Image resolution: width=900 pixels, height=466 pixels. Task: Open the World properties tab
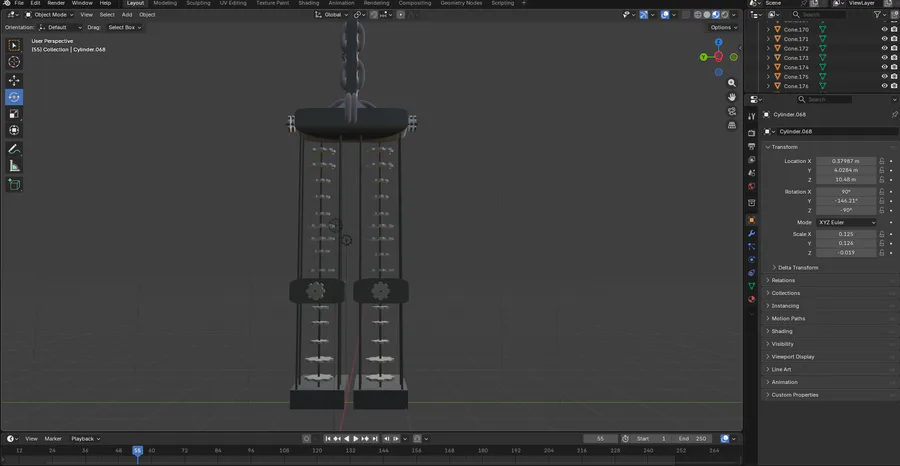point(752,187)
